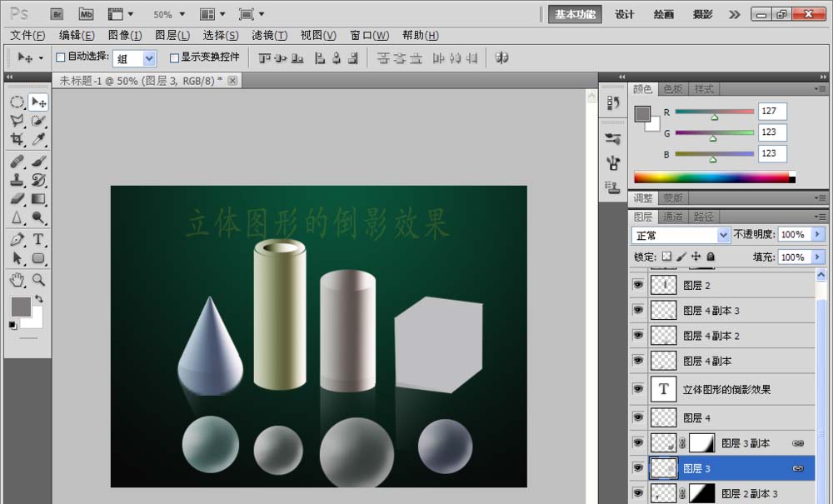Switch to the 绘画 workspace
The width and height of the screenshot is (833, 504).
pos(664,14)
